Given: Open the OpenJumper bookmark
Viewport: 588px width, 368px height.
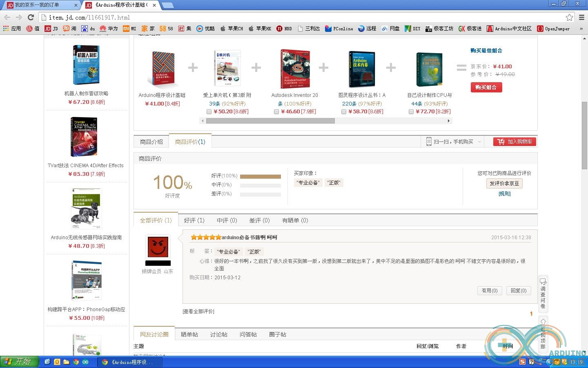Looking at the screenshot, I should [553, 29].
